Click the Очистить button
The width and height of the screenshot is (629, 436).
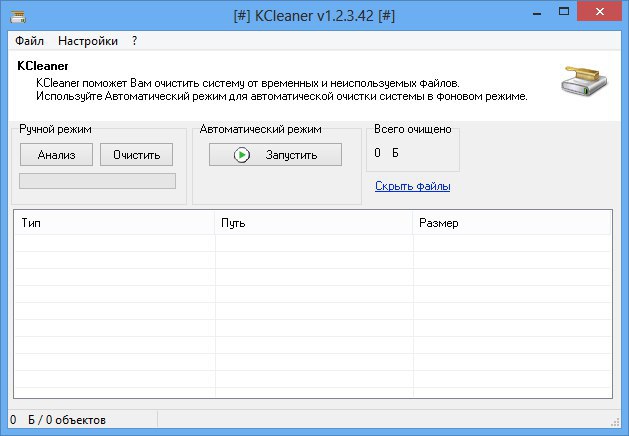point(136,155)
